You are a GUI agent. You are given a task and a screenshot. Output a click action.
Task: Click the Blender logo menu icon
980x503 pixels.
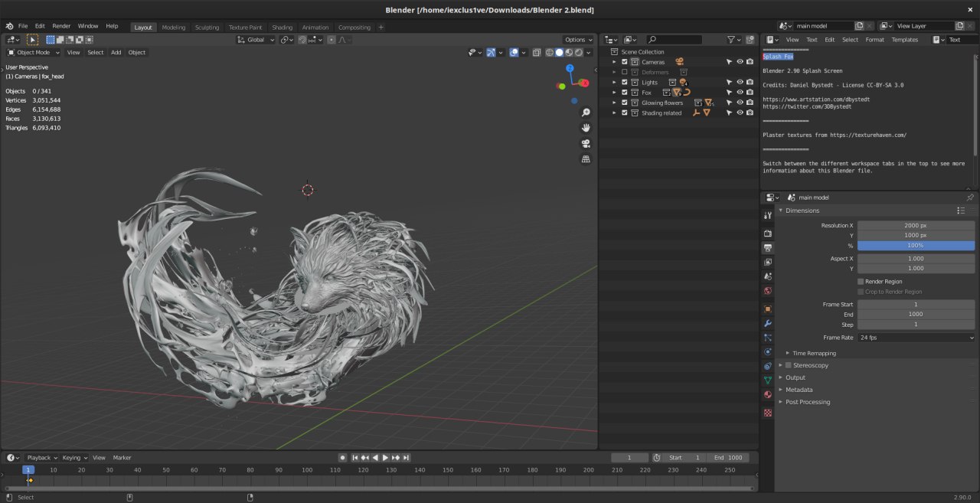[x=9, y=26]
